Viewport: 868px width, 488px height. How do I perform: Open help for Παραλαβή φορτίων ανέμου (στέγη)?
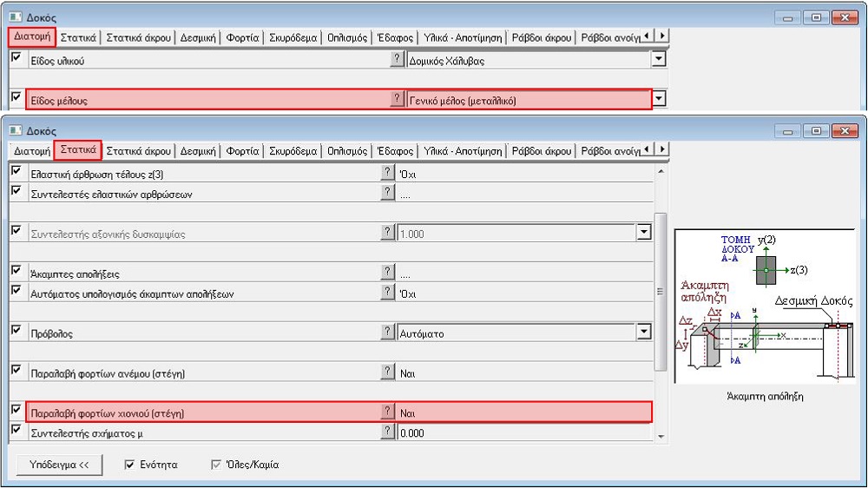[x=388, y=372]
